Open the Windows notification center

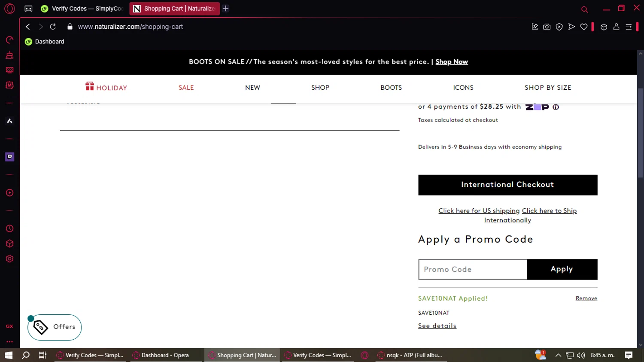point(629,355)
